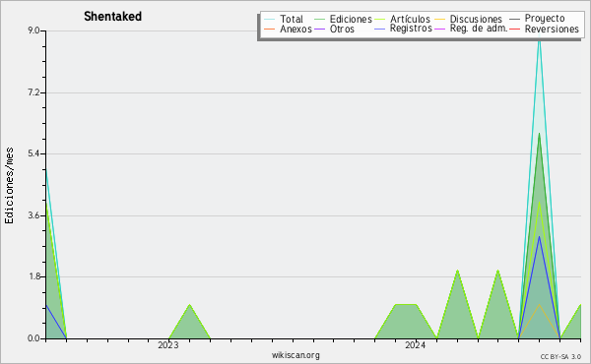
Task: Click the Artículos legend label
Action: pyautogui.click(x=410, y=19)
